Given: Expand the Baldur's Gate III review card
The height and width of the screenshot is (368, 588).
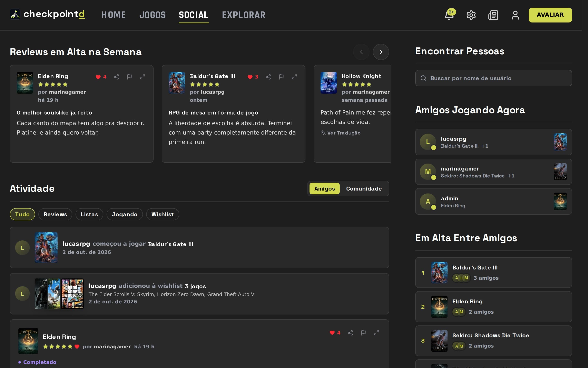Looking at the screenshot, I should (294, 77).
